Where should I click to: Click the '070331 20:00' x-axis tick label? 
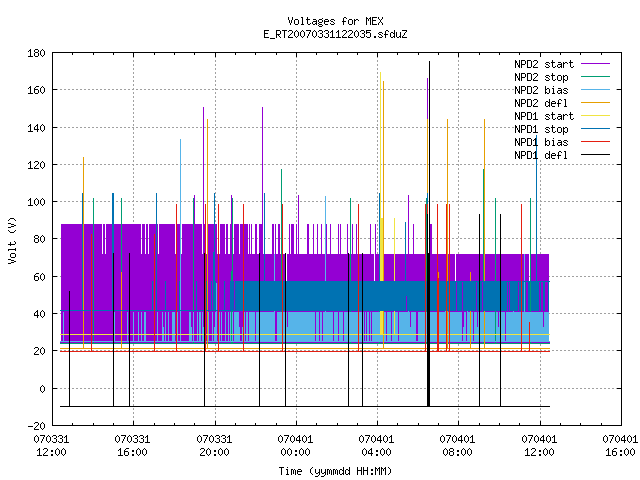(x=214, y=446)
